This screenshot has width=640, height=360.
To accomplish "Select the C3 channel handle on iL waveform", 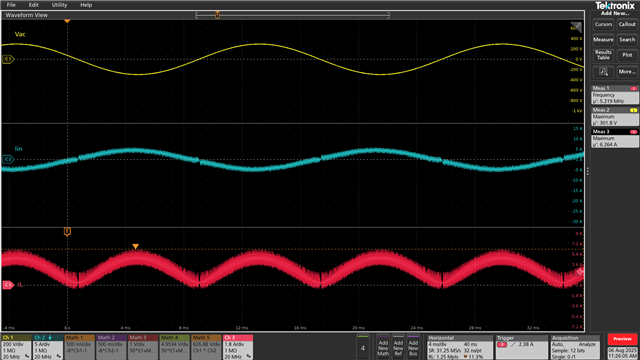I will point(8,284).
